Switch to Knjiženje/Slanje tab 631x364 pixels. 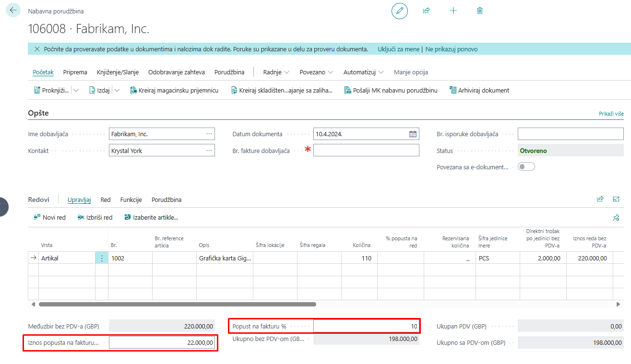pyautogui.click(x=118, y=72)
